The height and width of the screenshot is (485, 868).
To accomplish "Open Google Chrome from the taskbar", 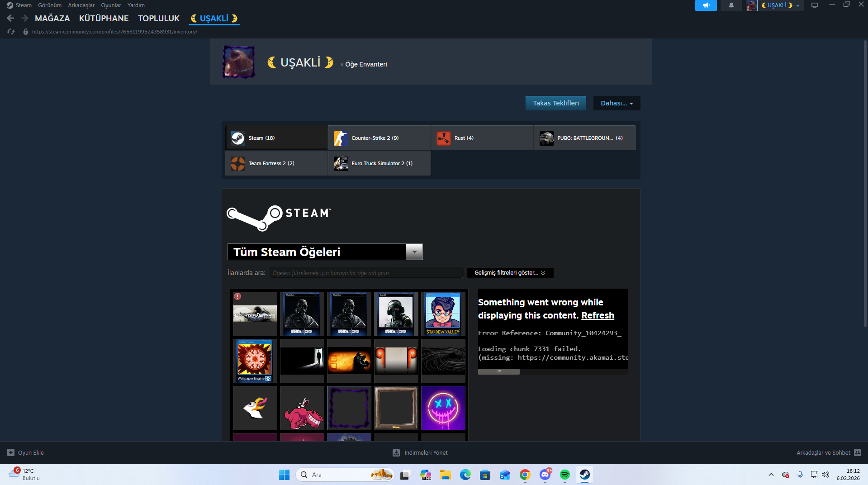I will click(525, 475).
